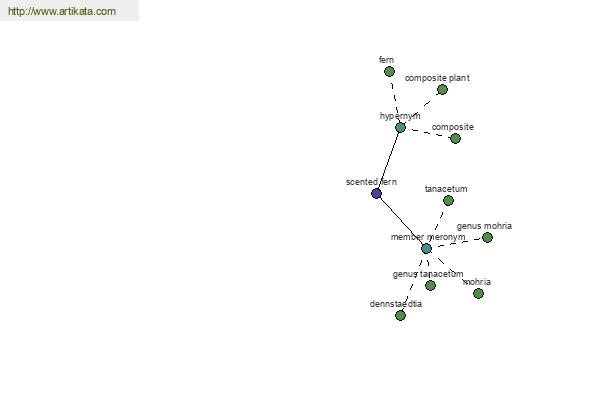Click the teal hypernym node circle
The image size is (600, 400).
(x=400, y=127)
